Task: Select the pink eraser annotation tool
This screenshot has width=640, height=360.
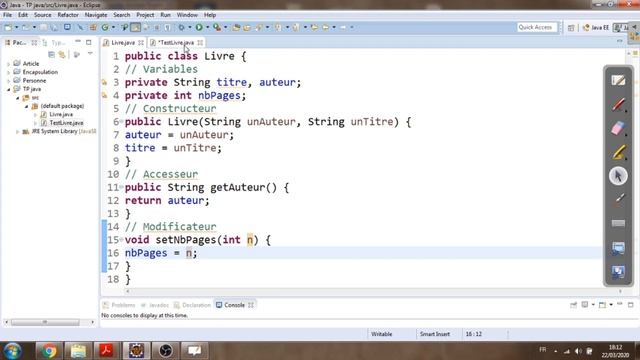Action: click(618, 128)
